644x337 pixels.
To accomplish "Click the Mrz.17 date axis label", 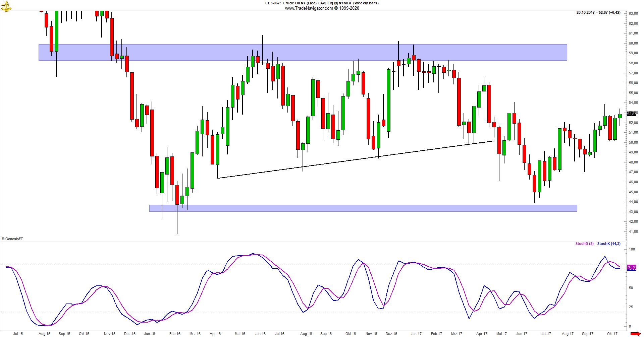I will click(457, 334).
